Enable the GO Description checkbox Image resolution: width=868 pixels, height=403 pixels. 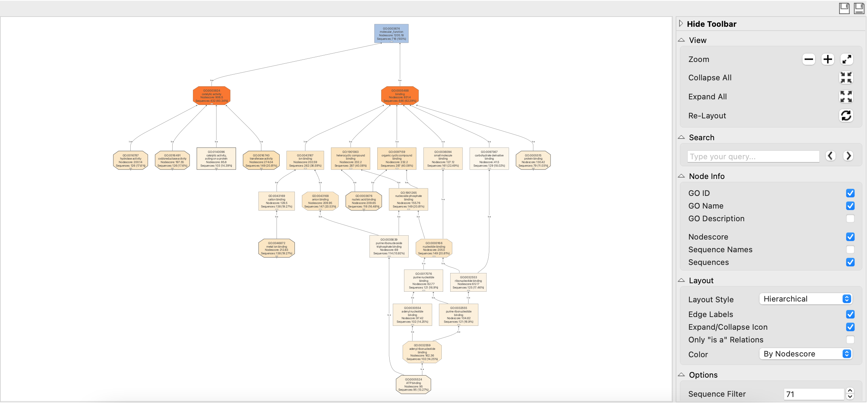[x=850, y=218]
